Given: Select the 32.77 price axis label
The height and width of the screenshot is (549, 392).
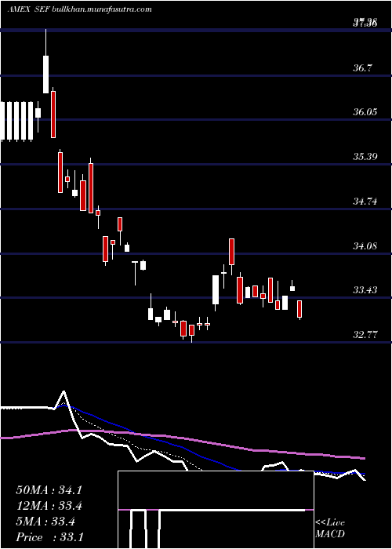Looking at the screenshot, I should 365,334.
